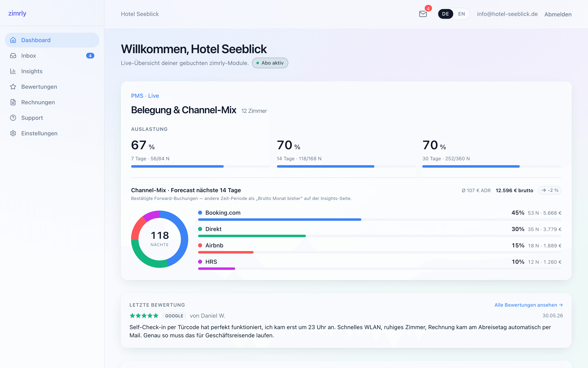Click the Ø 107 € ADR value
The width and height of the screenshot is (588, 368).
tap(476, 190)
